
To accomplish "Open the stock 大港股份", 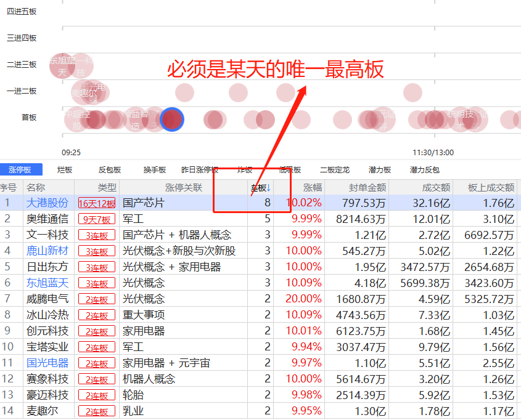I will click(47, 203).
